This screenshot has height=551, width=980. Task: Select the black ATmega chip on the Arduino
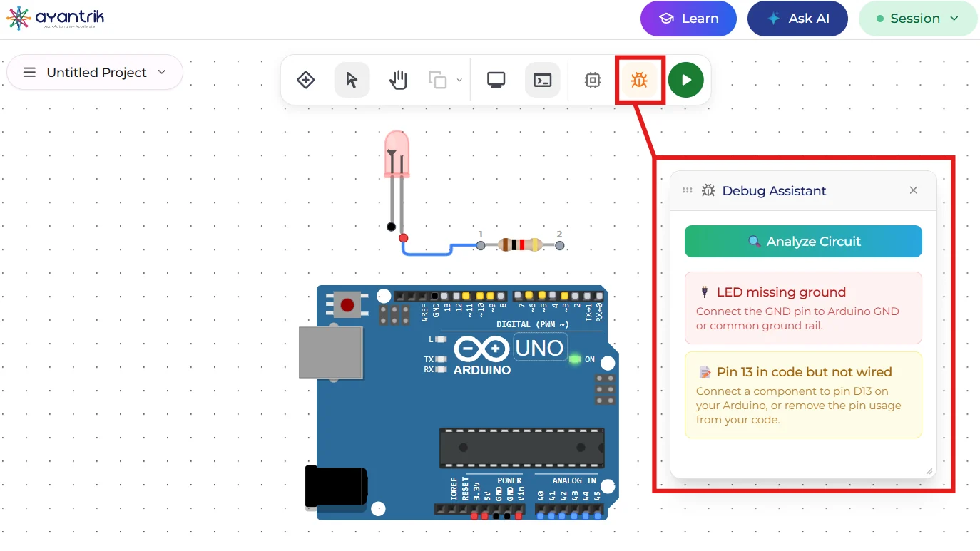coord(522,448)
